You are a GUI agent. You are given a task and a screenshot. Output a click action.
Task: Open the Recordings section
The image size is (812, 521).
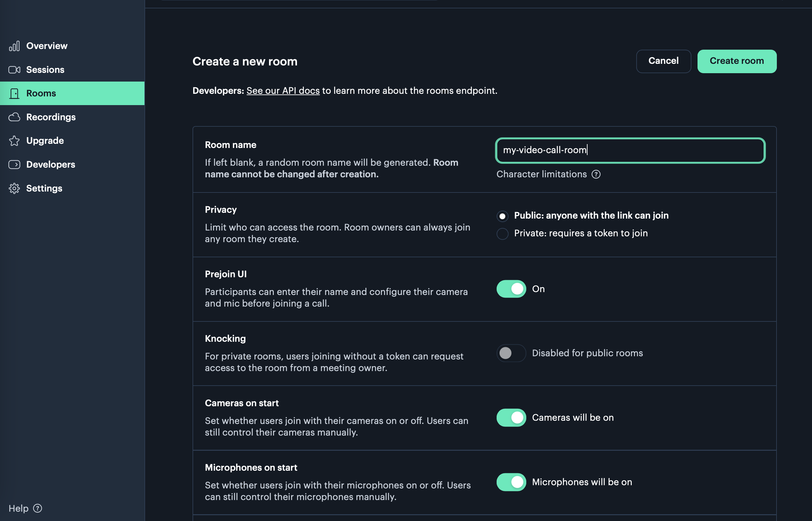click(51, 117)
